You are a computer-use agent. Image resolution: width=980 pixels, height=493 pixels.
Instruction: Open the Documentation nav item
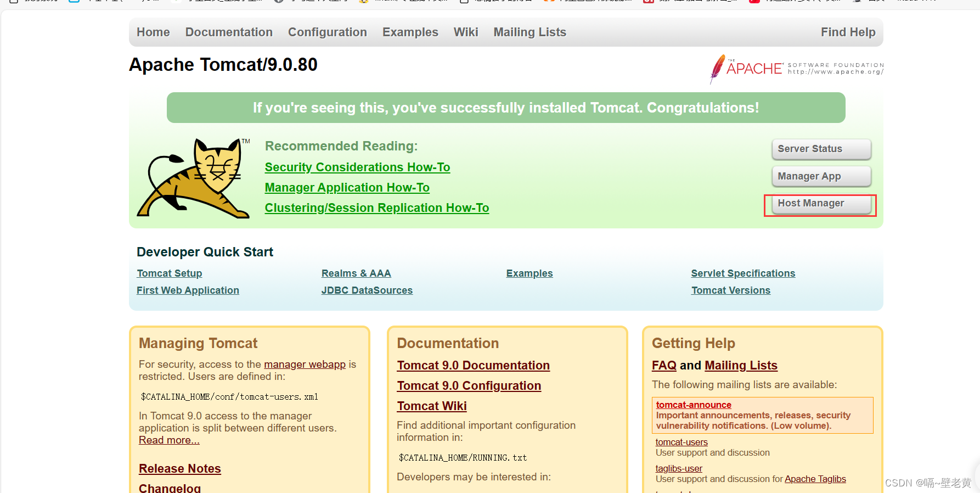(229, 32)
